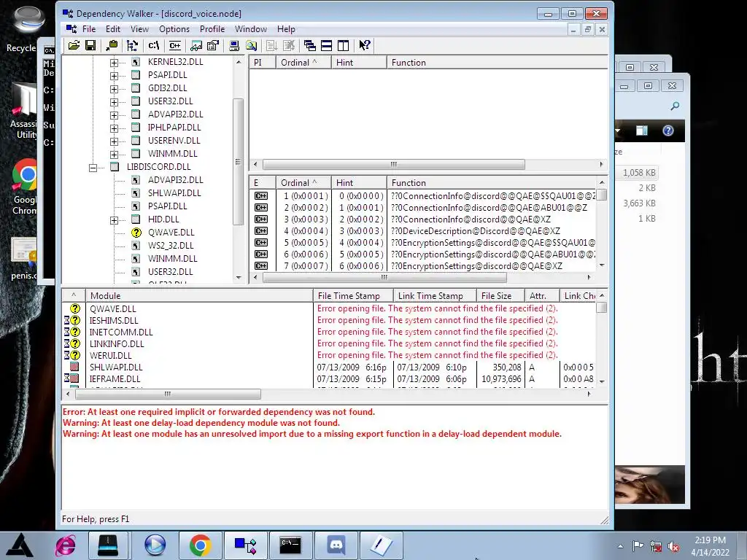Sort by File Size column header
The width and height of the screenshot is (747, 560).
pos(500,296)
